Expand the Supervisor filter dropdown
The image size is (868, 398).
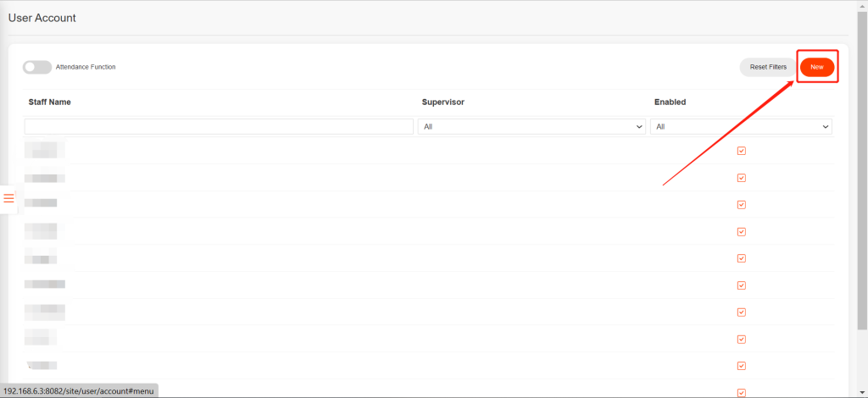(x=531, y=126)
